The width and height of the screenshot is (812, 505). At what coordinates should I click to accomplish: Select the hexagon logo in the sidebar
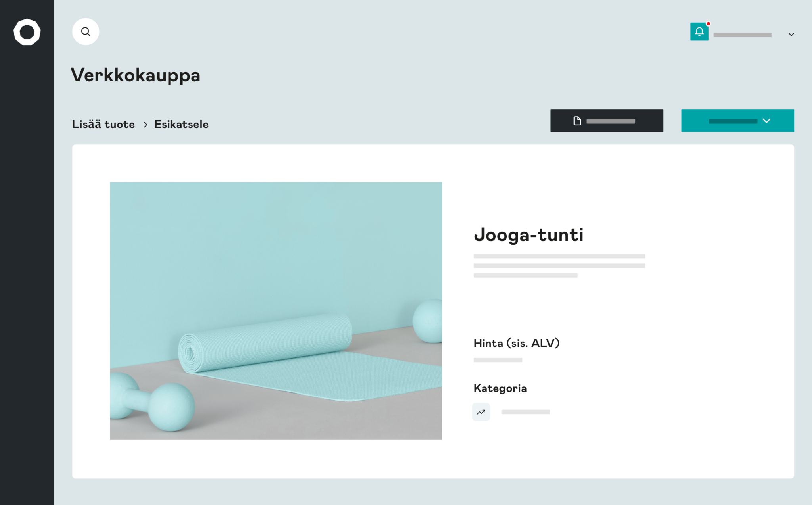tap(27, 32)
